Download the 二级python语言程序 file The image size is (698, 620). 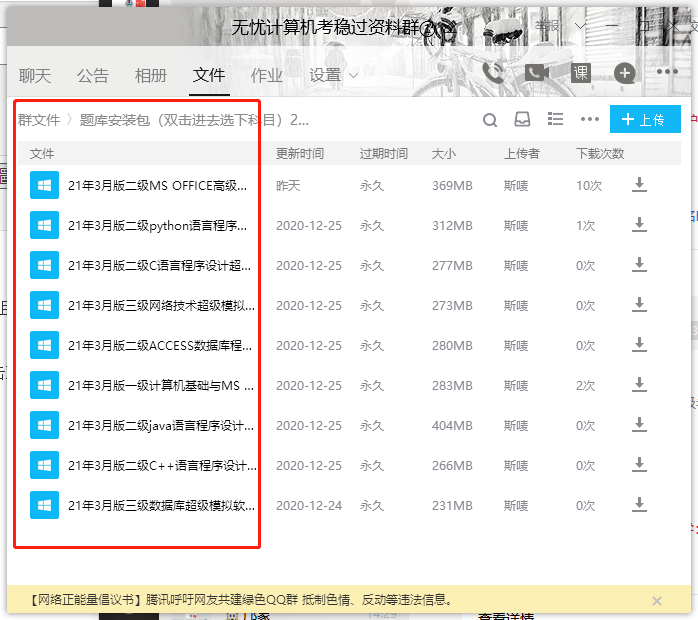click(x=639, y=225)
